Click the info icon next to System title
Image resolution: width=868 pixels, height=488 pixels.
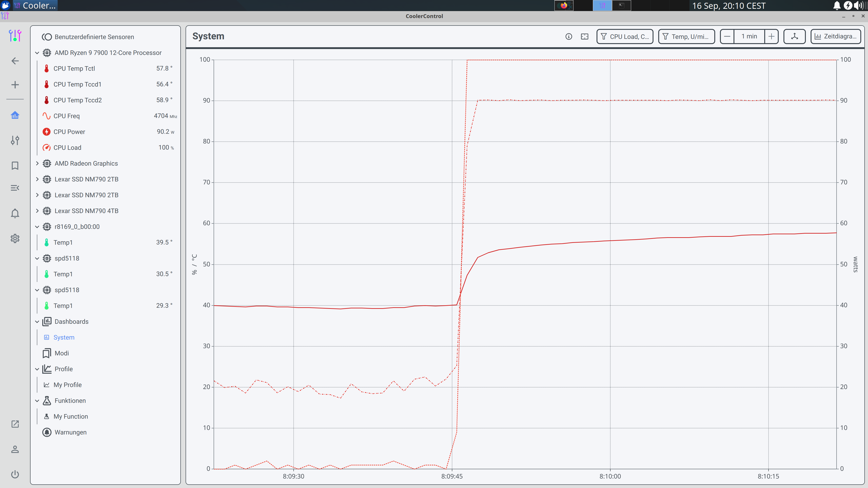[568, 36]
